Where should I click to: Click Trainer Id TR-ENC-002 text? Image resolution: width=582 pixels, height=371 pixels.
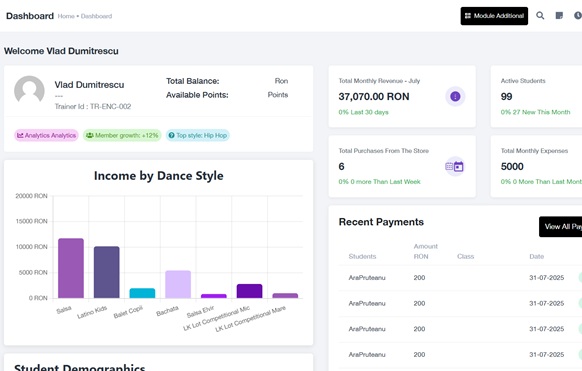93,106
